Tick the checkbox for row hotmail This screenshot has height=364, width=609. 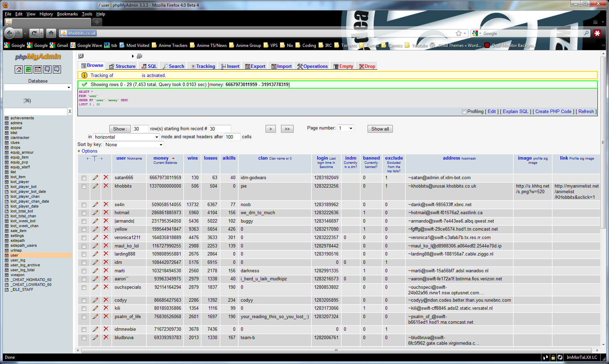click(84, 213)
